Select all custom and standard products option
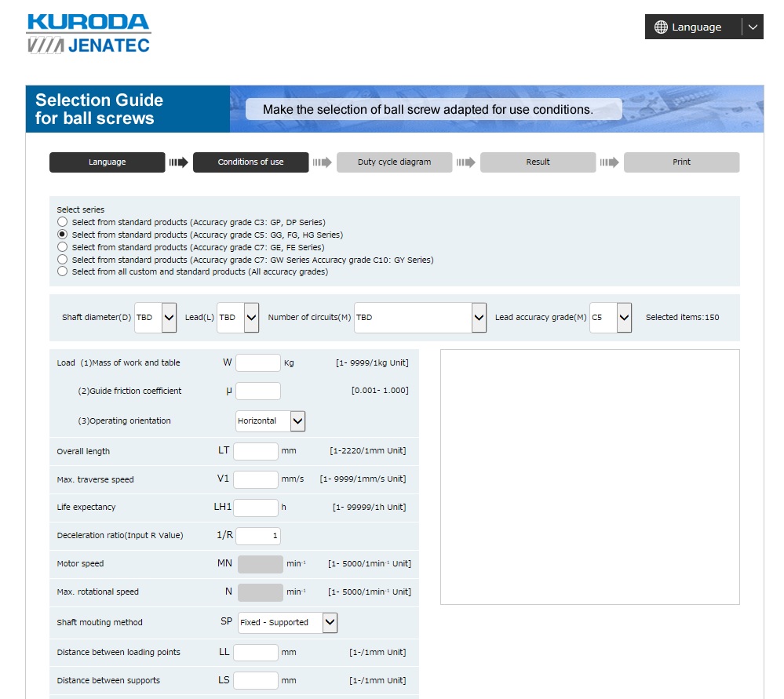This screenshot has width=784, height=699. [62, 271]
